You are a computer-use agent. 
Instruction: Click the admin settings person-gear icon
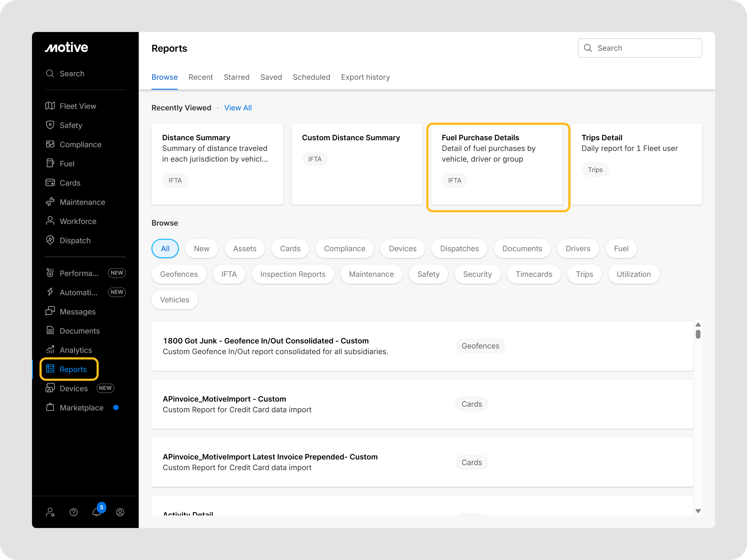[x=50, y=512]
